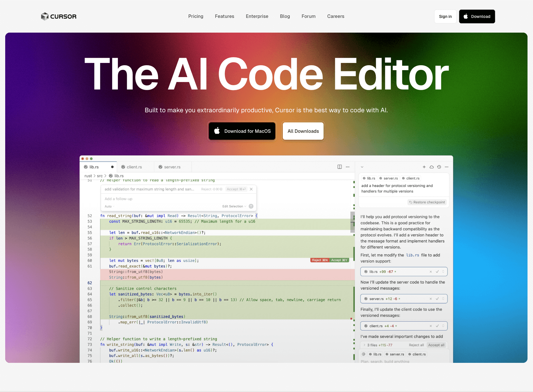Click lib.rs chip in chat input
Viewport: 533px width, 392px height.
point(375,354)
